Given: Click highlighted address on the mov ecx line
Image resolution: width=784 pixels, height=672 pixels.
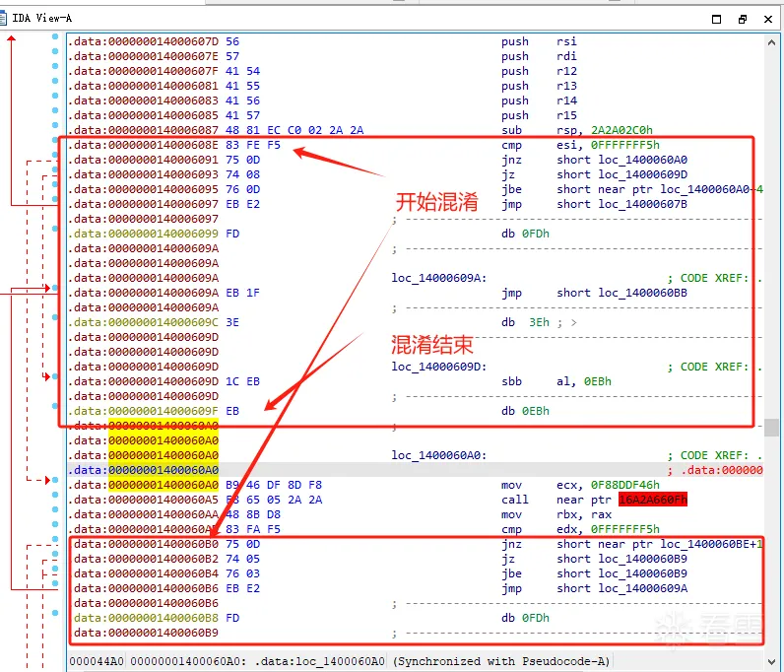Looking at the screenshot, I should 163,485.
